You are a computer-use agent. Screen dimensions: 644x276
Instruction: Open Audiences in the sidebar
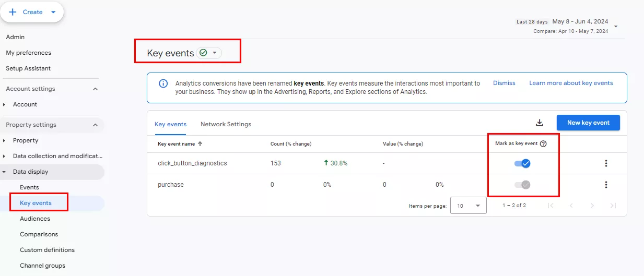pos(35,219)
